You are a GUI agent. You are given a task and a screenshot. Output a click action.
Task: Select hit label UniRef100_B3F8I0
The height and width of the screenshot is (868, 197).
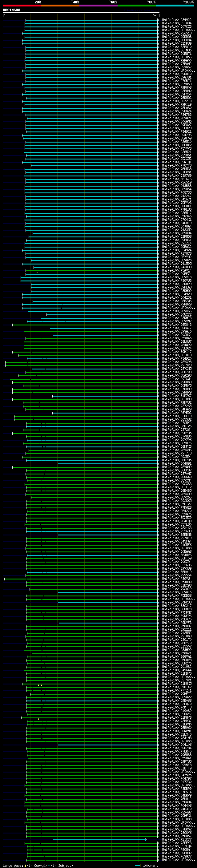click(177, 47)
